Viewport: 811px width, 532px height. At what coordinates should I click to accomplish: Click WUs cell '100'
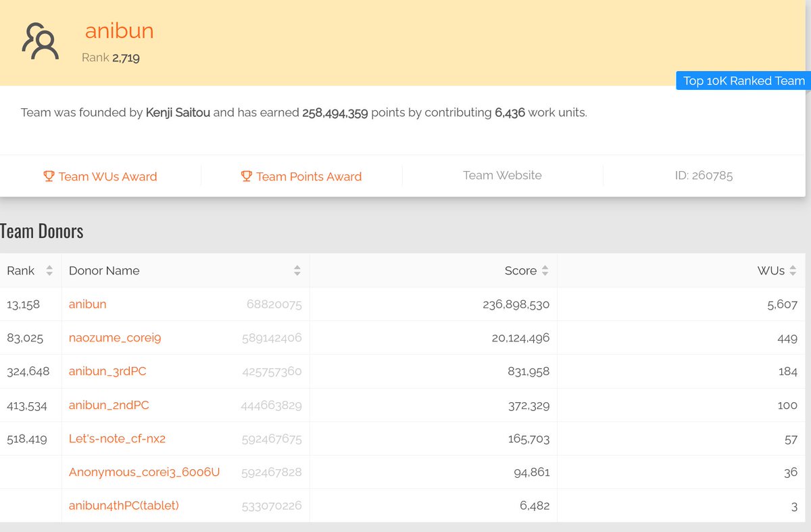coord(787,406)
